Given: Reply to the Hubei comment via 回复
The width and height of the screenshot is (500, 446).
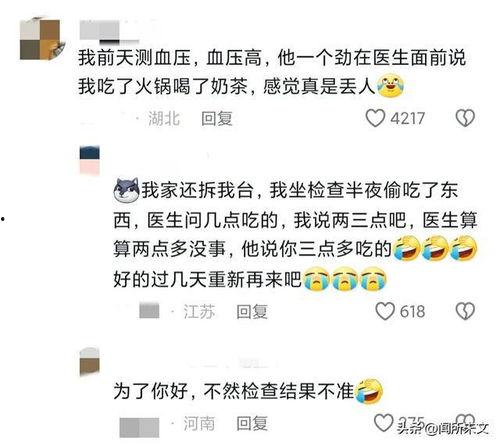Looking at the screenshot, I should coord(217,119).
